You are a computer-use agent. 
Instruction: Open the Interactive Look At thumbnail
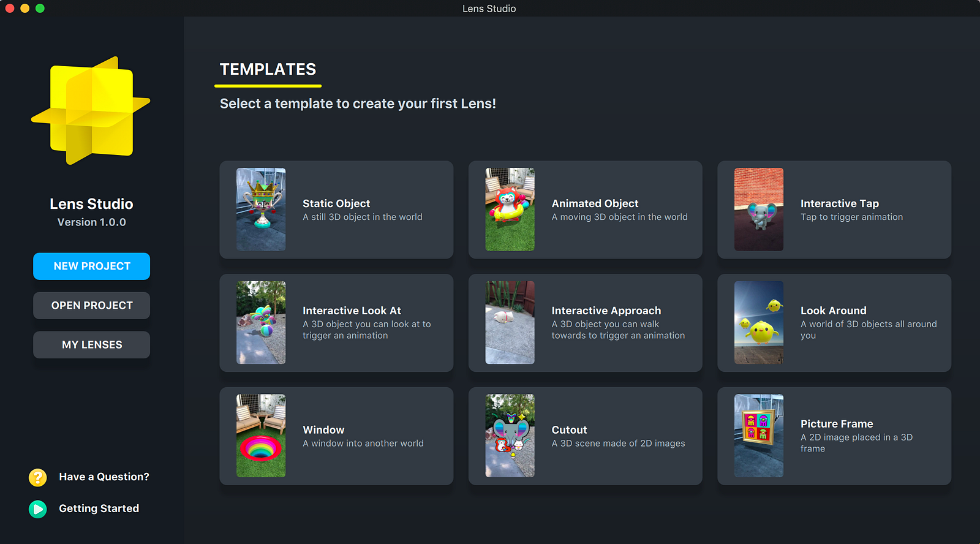261,323
